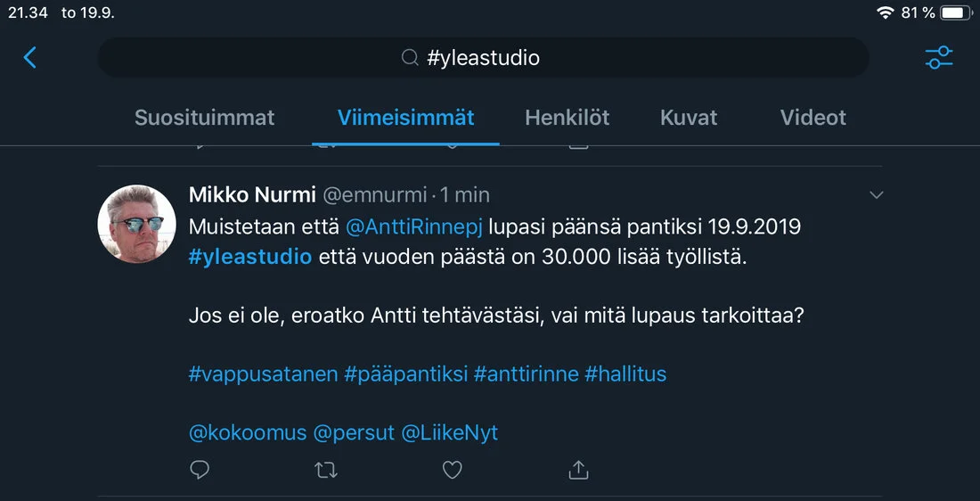Tap the battery status icon
The height and width of the screenshot is (501, 980).
click(955, 12)
